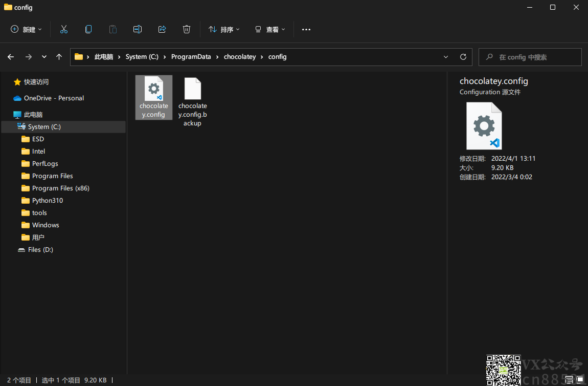Image resolution: width=588 pixels, height=386 pixels.
Task: Click the modified date 2022/4/1 13:11
Action: point(513,159)
